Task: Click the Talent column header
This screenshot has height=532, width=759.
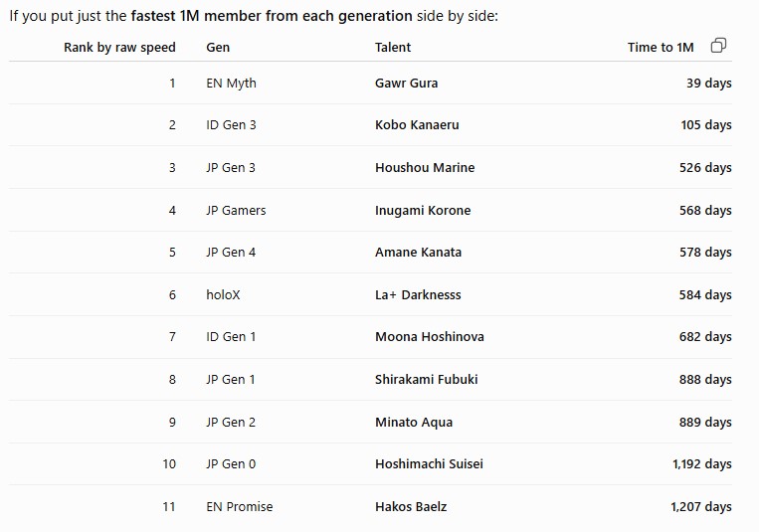Action: [x=393, y=48]
